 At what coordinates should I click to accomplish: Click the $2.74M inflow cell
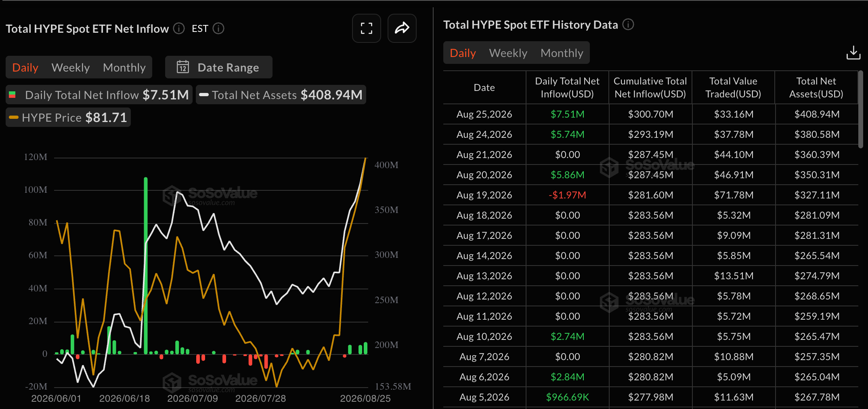pos(567,336)
